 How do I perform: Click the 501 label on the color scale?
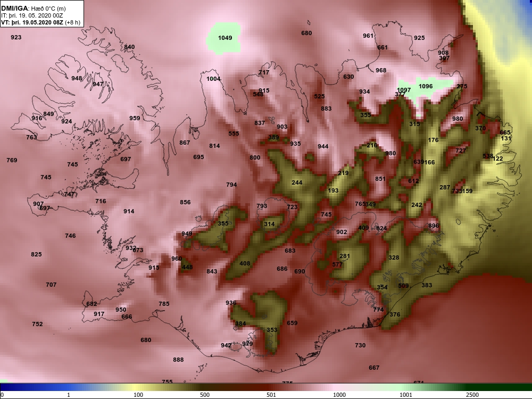(271, 395)
